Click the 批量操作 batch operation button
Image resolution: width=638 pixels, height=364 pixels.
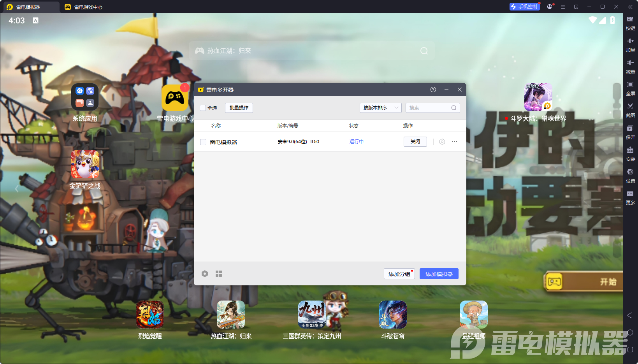pos(239,108)
